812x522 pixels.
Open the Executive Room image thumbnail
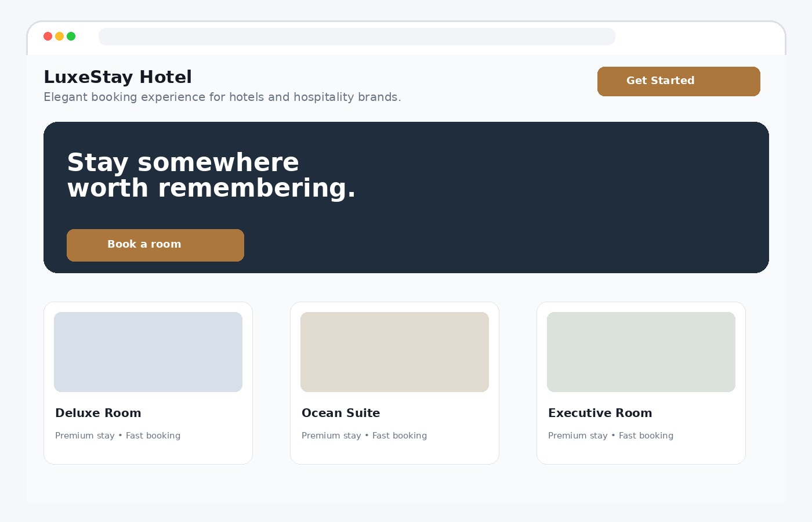[641, 352]
